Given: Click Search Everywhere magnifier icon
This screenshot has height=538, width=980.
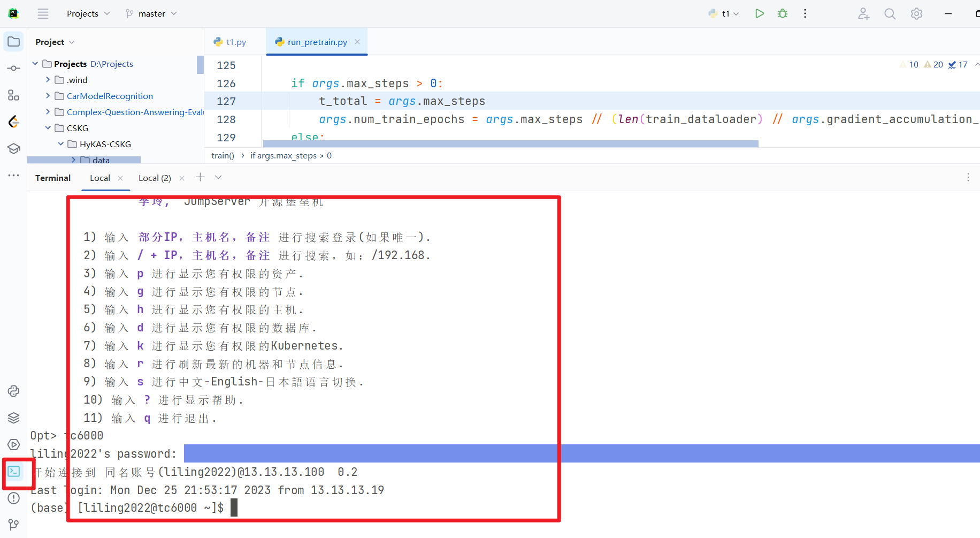Looking at the screenshot, I should tap(890, 14).
